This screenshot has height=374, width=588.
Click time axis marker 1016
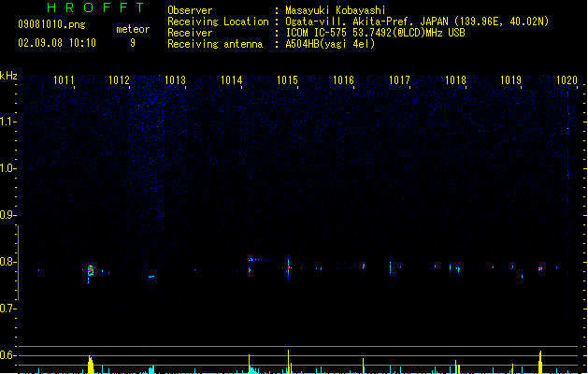point(343,79)
